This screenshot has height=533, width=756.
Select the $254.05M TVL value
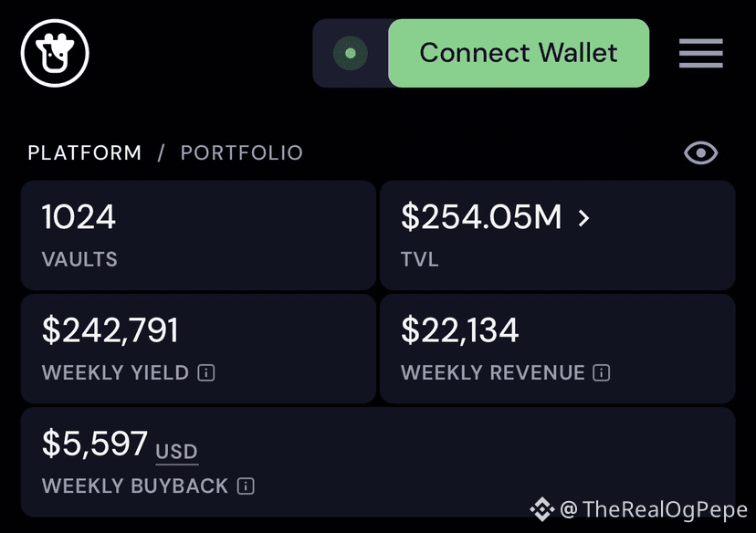point(482,217)
